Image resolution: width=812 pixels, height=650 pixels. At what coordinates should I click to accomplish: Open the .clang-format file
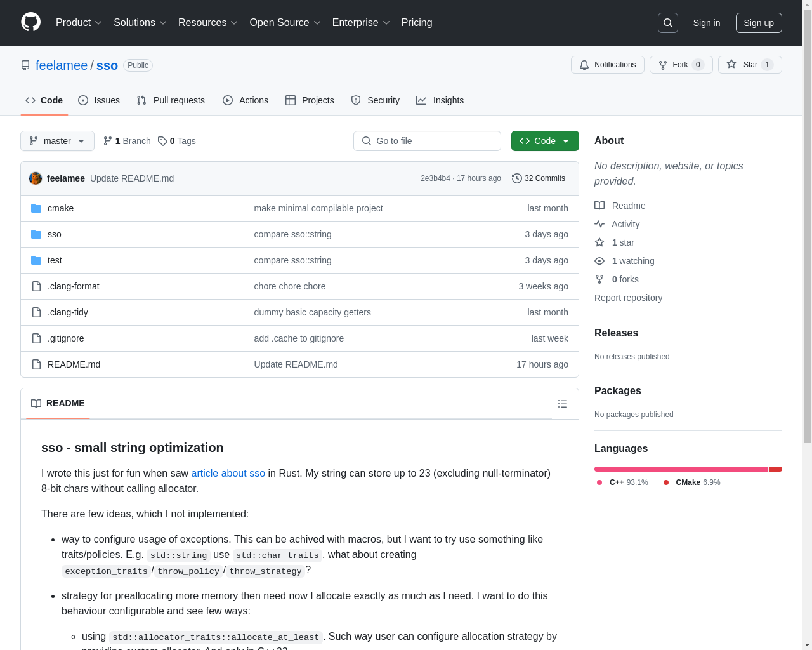tap(74, 286)
